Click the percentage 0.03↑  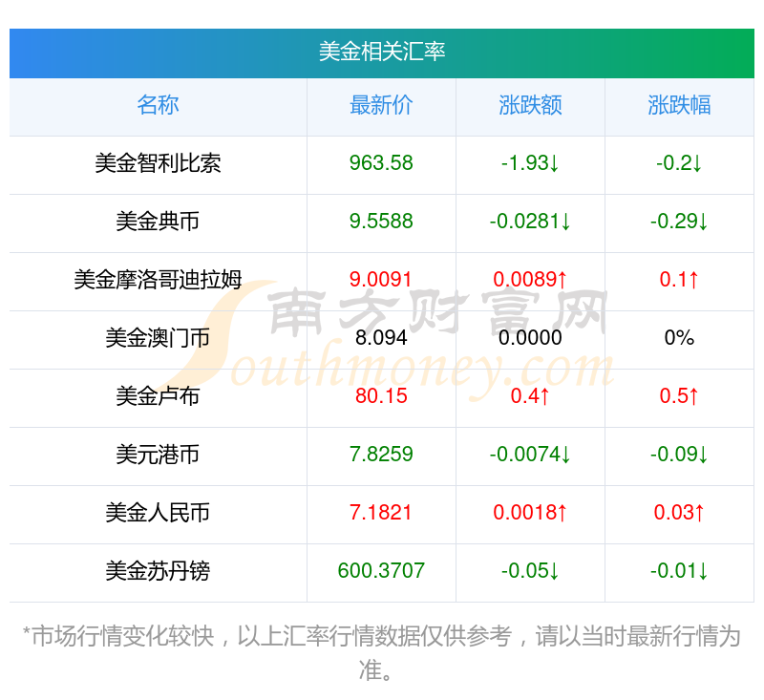[x=679, y=513]
